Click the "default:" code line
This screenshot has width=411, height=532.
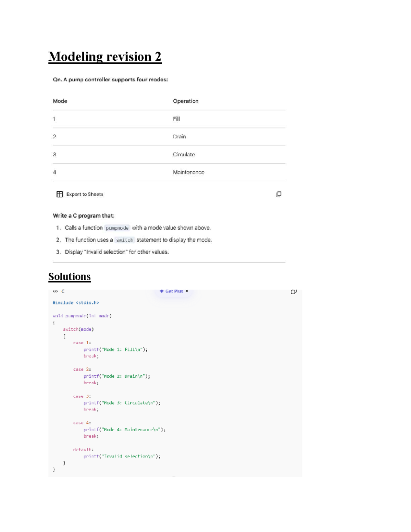coord(83,449)
